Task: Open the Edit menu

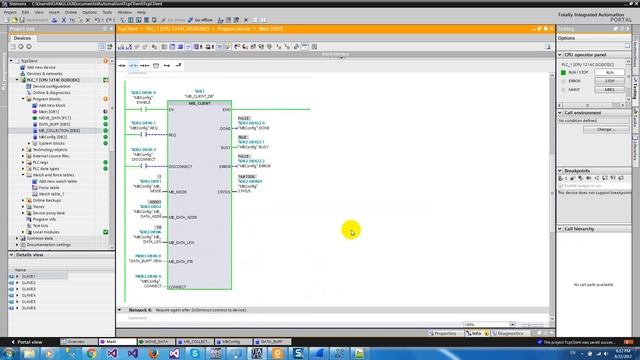Action: point(25,12)
